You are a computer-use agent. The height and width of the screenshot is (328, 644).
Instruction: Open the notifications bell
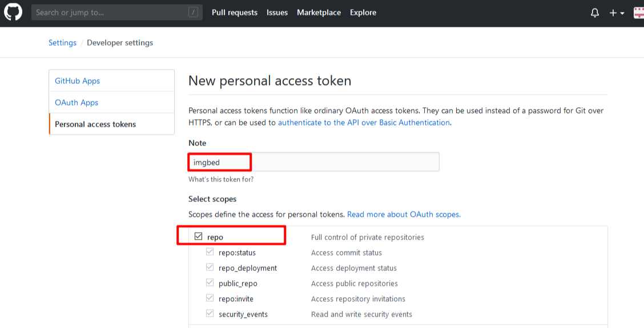(x=595, y=13)
